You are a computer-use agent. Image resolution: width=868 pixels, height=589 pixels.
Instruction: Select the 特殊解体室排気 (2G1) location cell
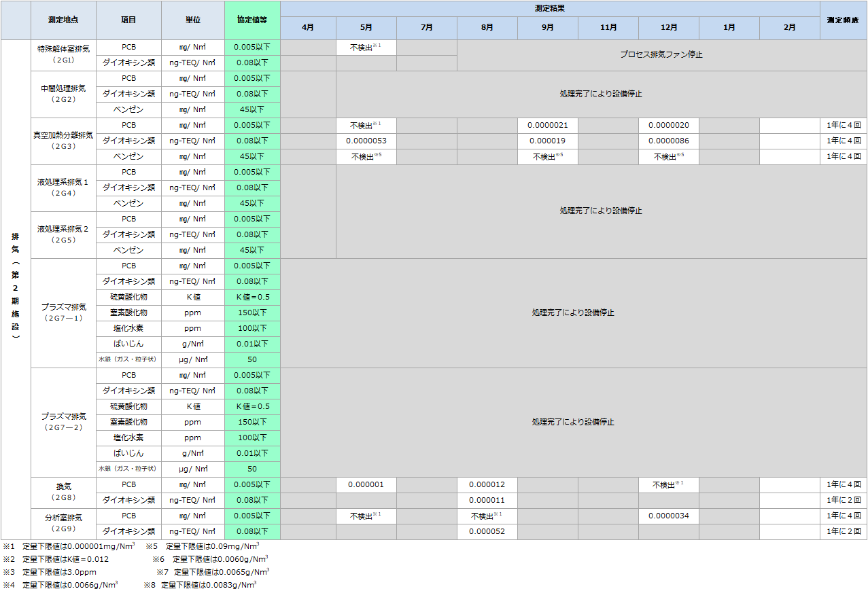point(63,55)
